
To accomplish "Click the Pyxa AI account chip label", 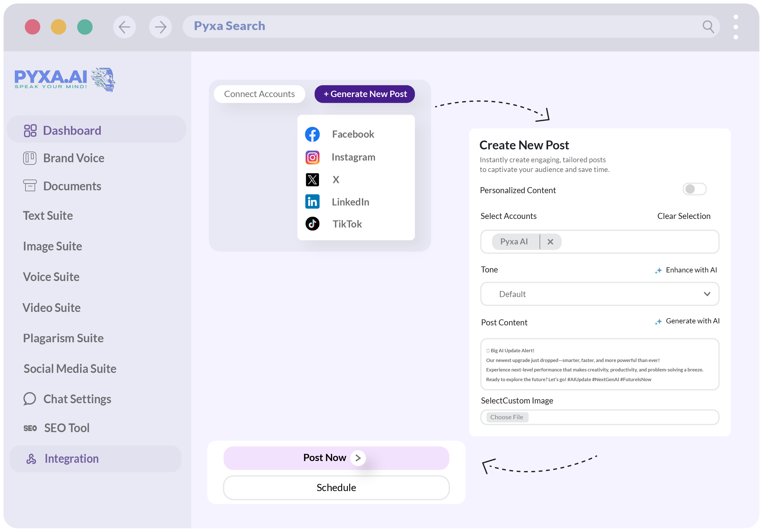I will [x=514, y=242].
